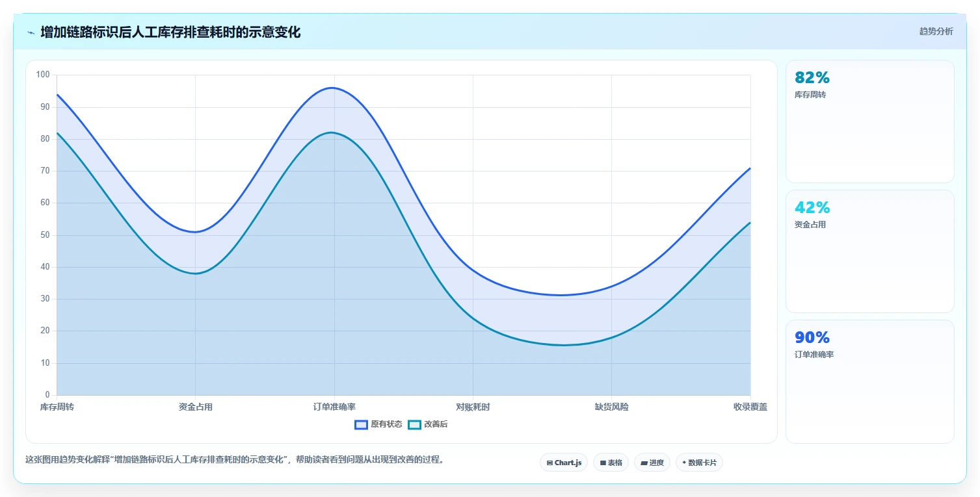This screenshot has width=980, height=497.
Task: Click the 改善后 data point at 资金占用
Action: coord(196,274)
